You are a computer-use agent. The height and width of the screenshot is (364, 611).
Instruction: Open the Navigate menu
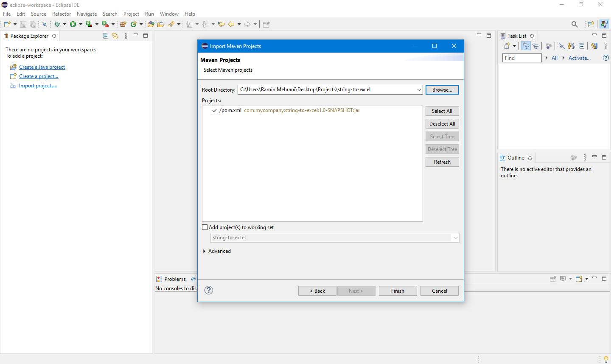tap(87, 14)
